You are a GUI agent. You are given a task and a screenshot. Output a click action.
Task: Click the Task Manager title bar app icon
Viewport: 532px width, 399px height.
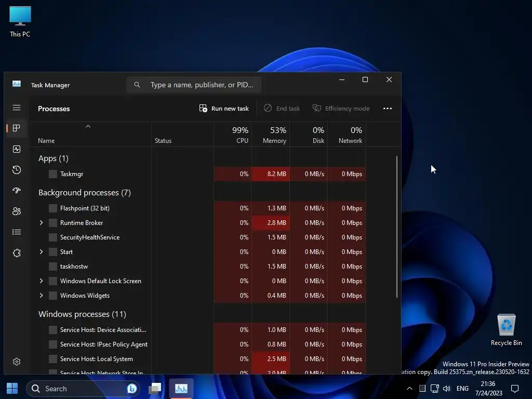(x=17, y=84)
